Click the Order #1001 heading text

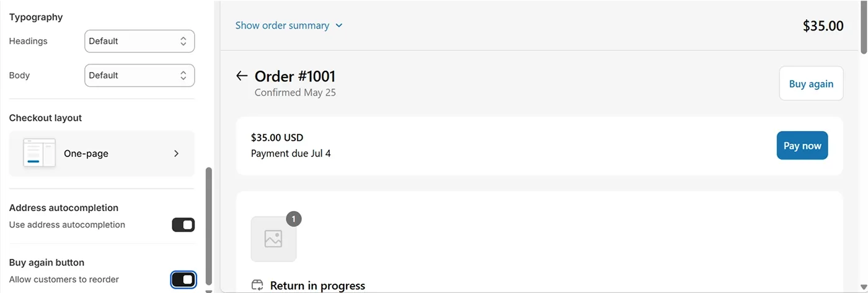pyautogui.click(x=295, y=76)
